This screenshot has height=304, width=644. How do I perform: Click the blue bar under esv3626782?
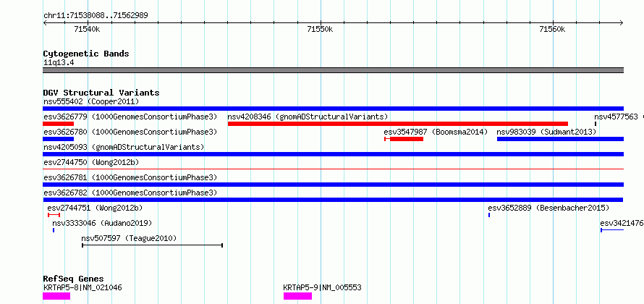point(333,200)
